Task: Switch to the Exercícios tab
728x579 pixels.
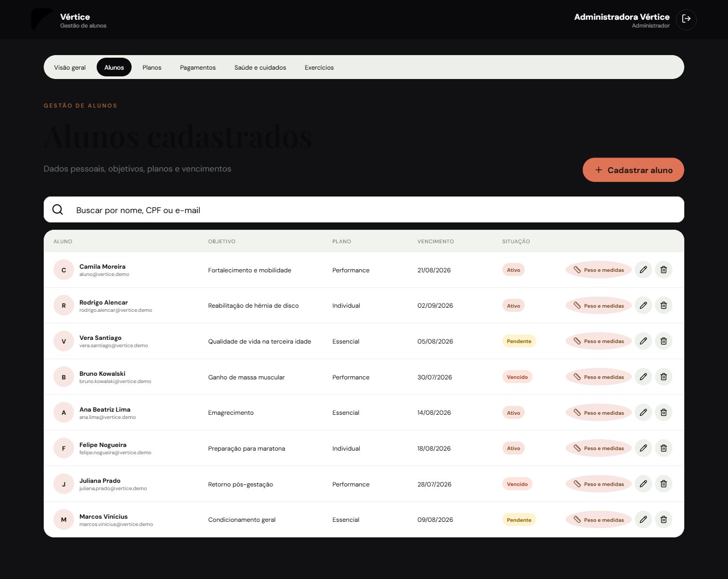Action: click(x=319, y=68)
